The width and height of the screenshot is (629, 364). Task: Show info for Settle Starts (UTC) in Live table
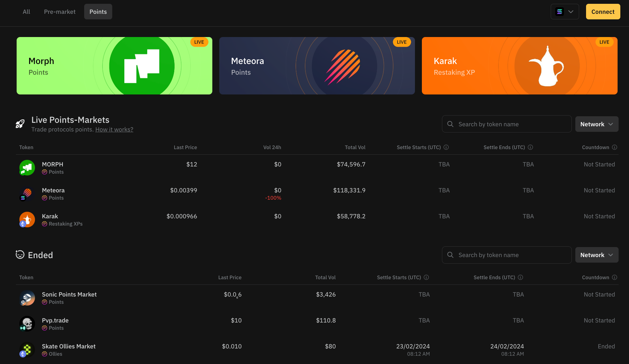[446, 147]
